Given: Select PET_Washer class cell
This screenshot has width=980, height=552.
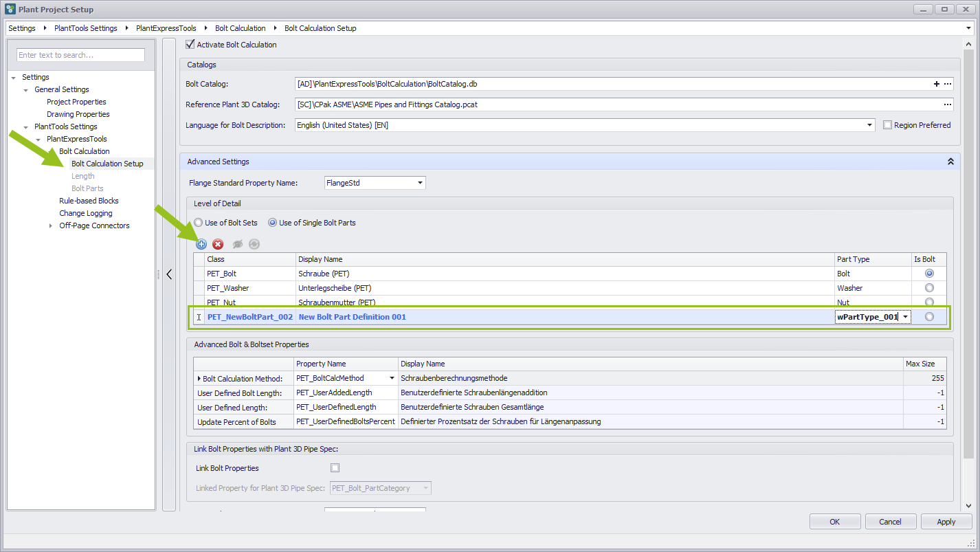Looking at the screenshot, I should coord(250,288).
